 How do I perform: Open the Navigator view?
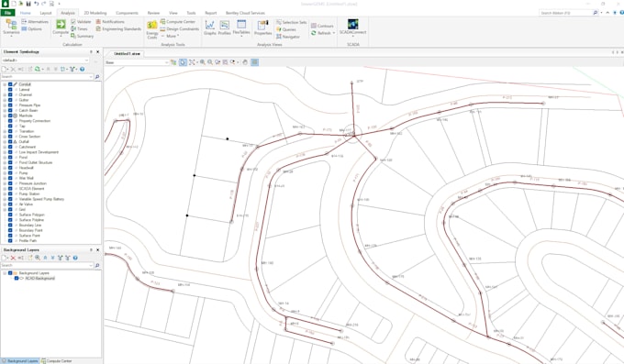(x=288, y=37)
